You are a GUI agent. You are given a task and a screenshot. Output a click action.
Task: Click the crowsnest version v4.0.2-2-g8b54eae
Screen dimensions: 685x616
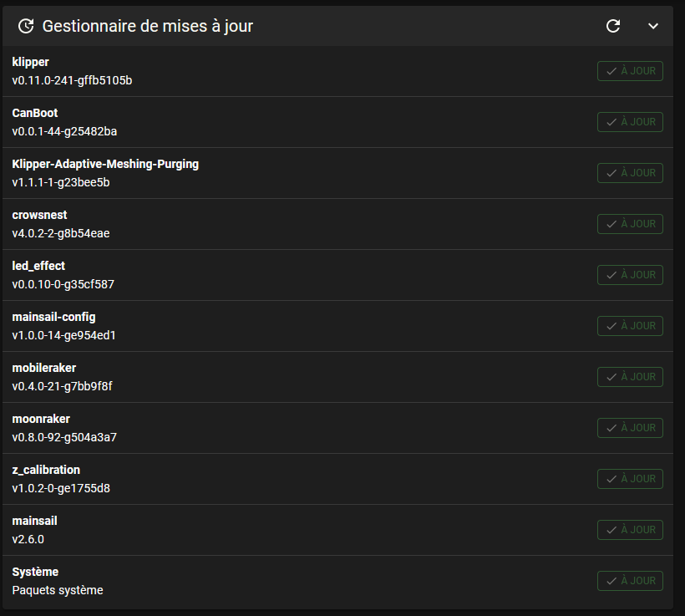click(61, 233)
